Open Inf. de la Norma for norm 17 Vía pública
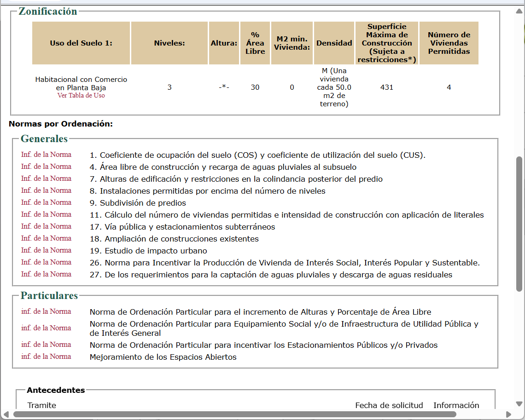Image resolution: width=525 pixels, height=420 pixels. (x=46, y=226)
